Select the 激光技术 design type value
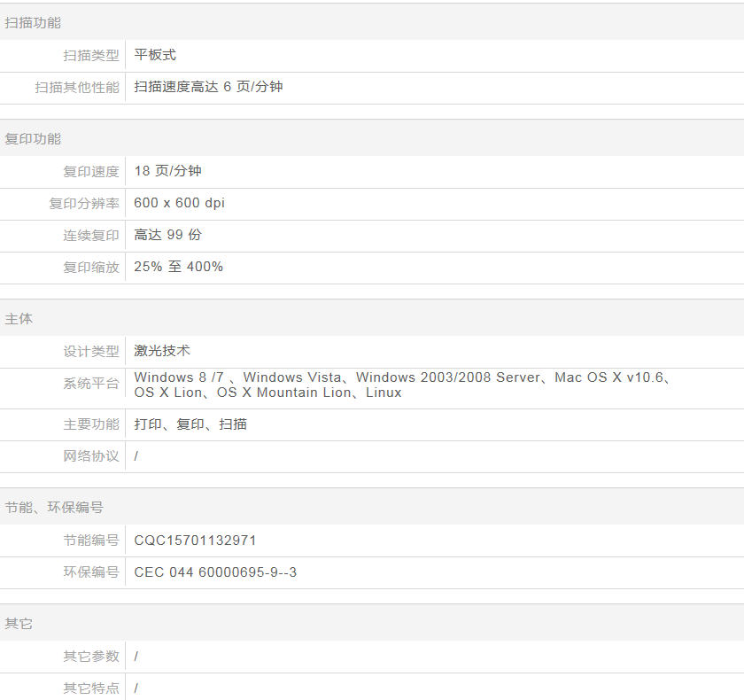The height and width of the screenshot is (700, 744). tap(162, 351)
